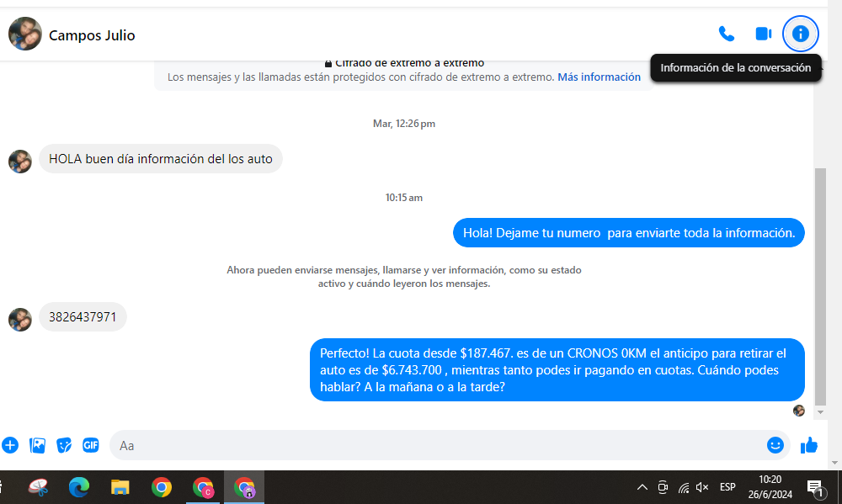The height and width of the screenshot is (504, 842).
Task: Open Campos Julio's name in header
Action: (92, 35)
